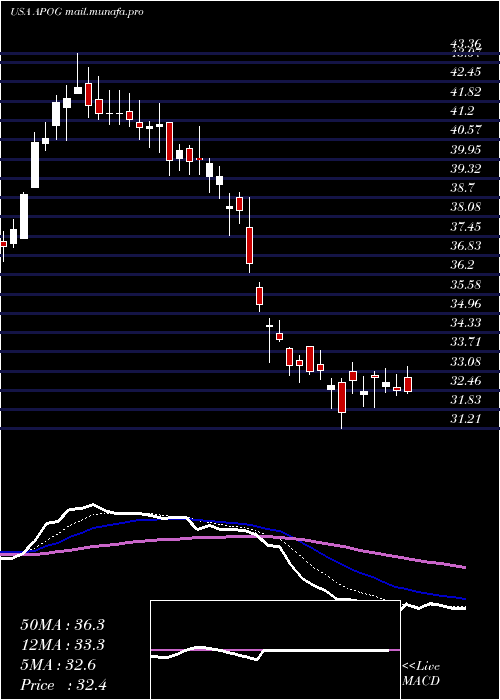Image resolution: width=500 pixels, height=700 pixels.
Task: Click the 35.58 price axis label
Action: coord(466,284)
